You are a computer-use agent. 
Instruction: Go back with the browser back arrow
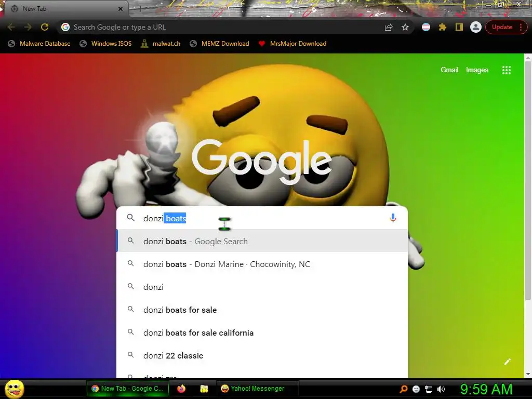pyautogui.click(x=11, y=27)
